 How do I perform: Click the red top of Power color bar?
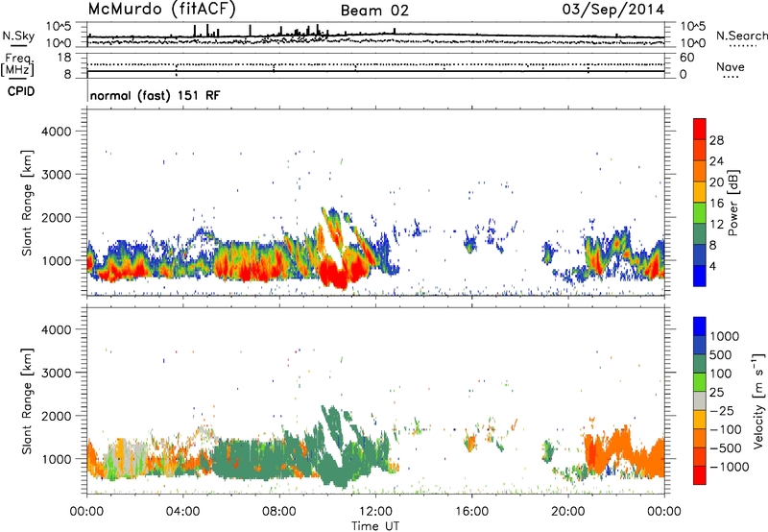(700, 129)
